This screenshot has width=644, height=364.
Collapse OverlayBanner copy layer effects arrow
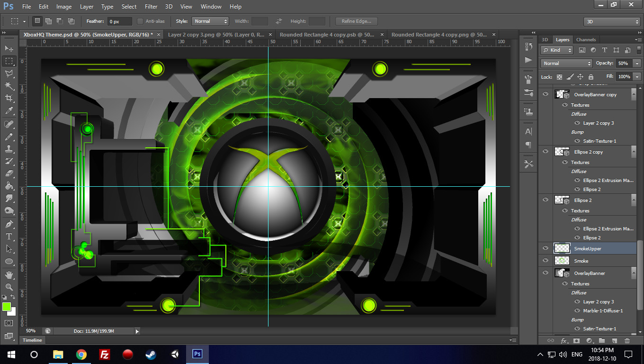point(634,94)
